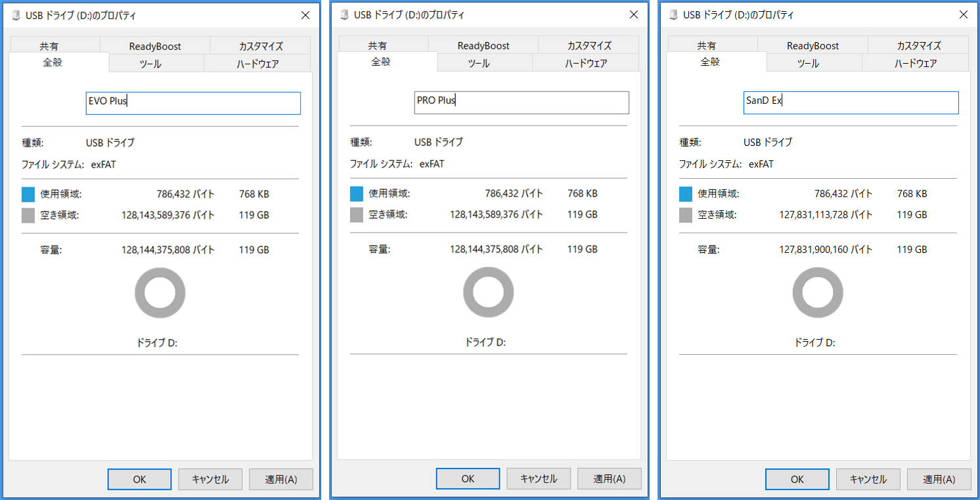Click ドライブ D: label in PRO Plus window

click(x=485, y=342)
